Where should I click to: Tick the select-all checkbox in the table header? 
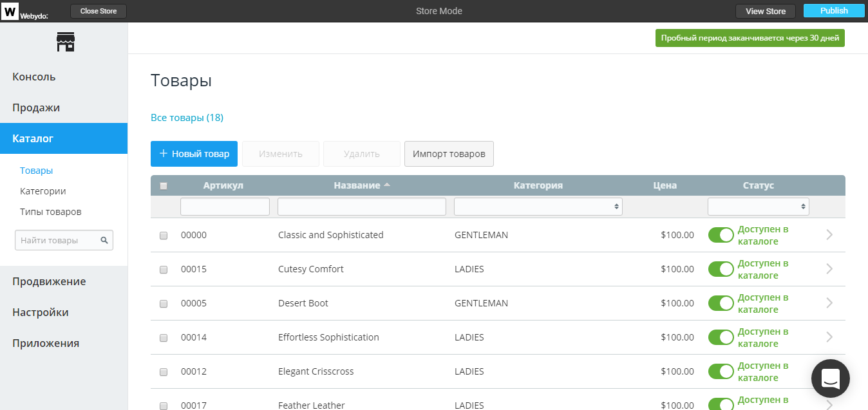coord(164,186)
